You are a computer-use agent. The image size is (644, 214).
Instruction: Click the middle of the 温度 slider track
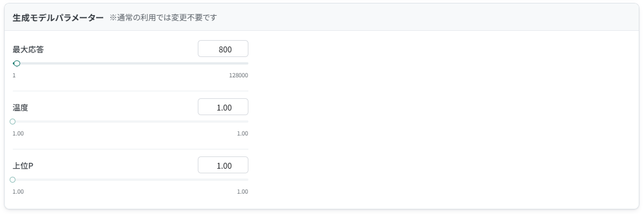pyautogui.click(x=131, y=122)
